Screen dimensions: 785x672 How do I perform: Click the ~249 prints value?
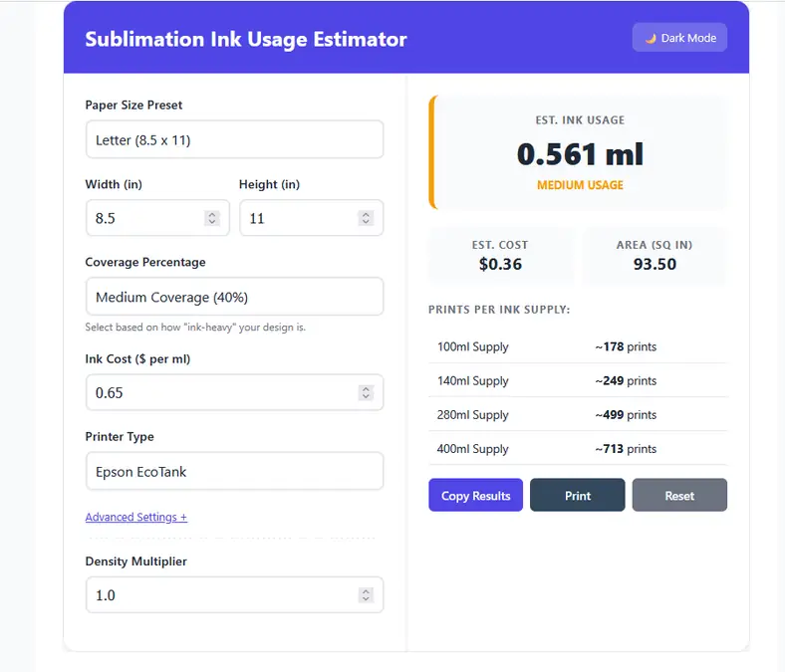[x=626, y=380]
